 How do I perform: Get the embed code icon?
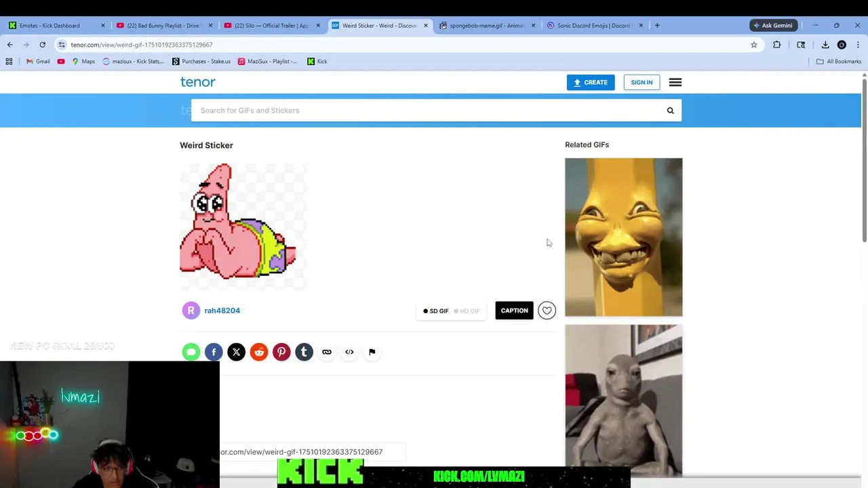click(349, 352)
